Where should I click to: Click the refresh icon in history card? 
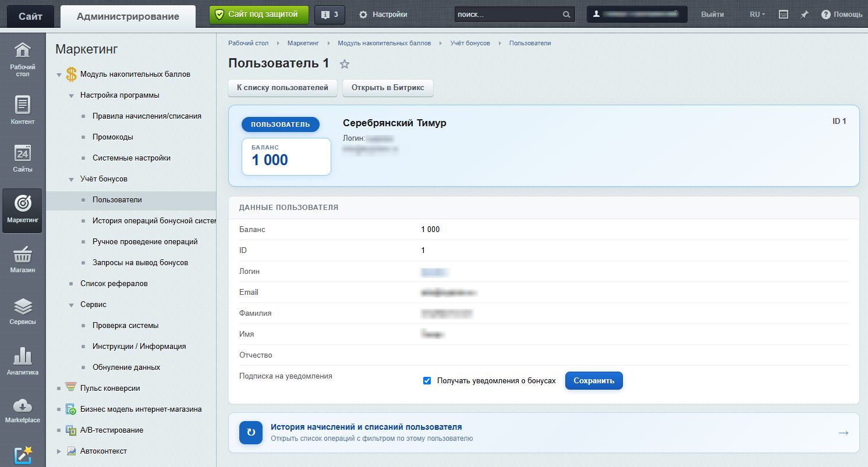pos(251,433)
